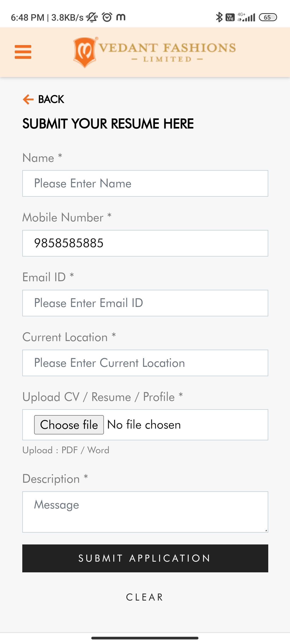Grab the Description textarea resize handle

266,530
